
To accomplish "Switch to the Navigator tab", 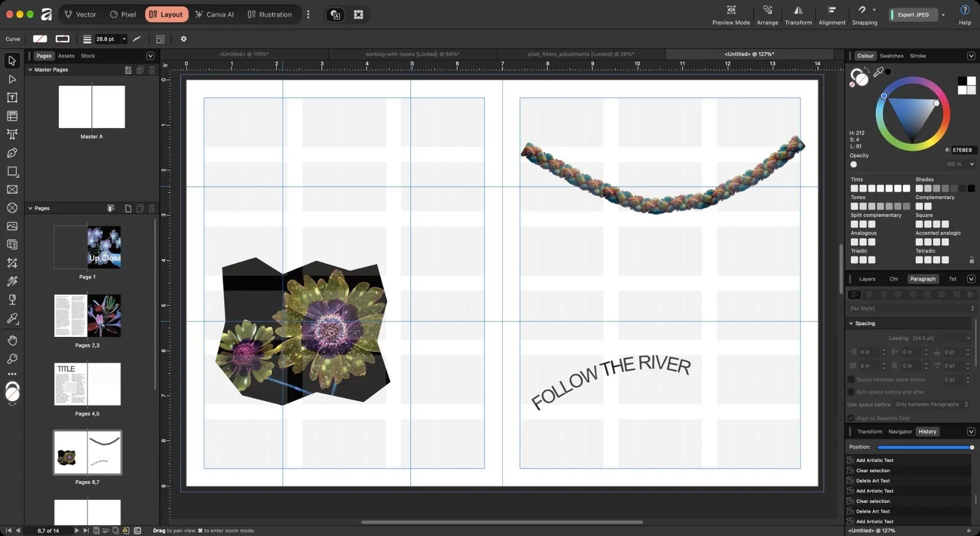I will (900, 432).
